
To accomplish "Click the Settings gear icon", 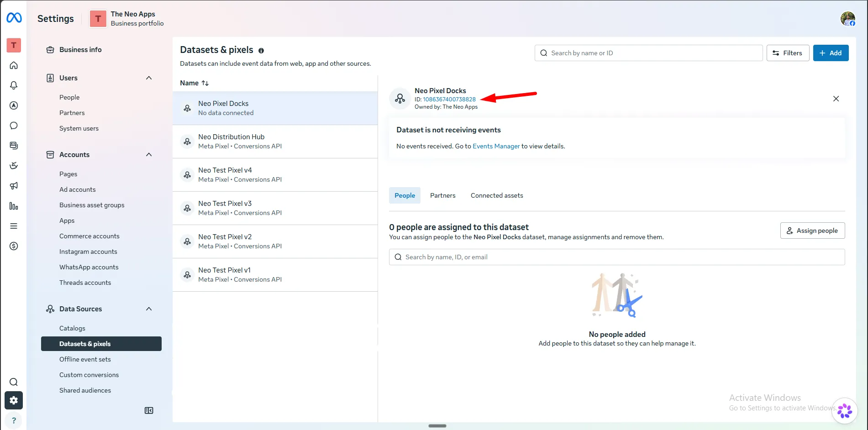I will pos(14,400).
